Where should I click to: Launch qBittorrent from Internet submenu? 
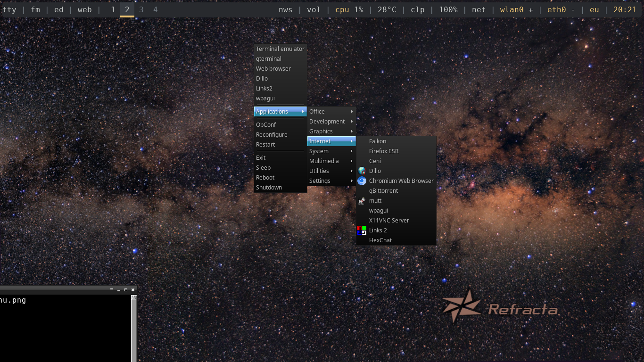396,190
